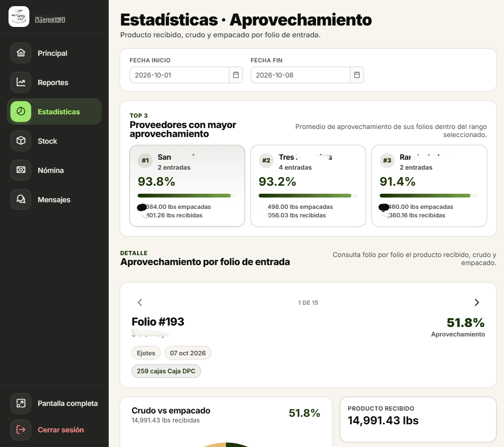
Task: Click the 91.4% progress bar
Action: click(x=429, y=196)
